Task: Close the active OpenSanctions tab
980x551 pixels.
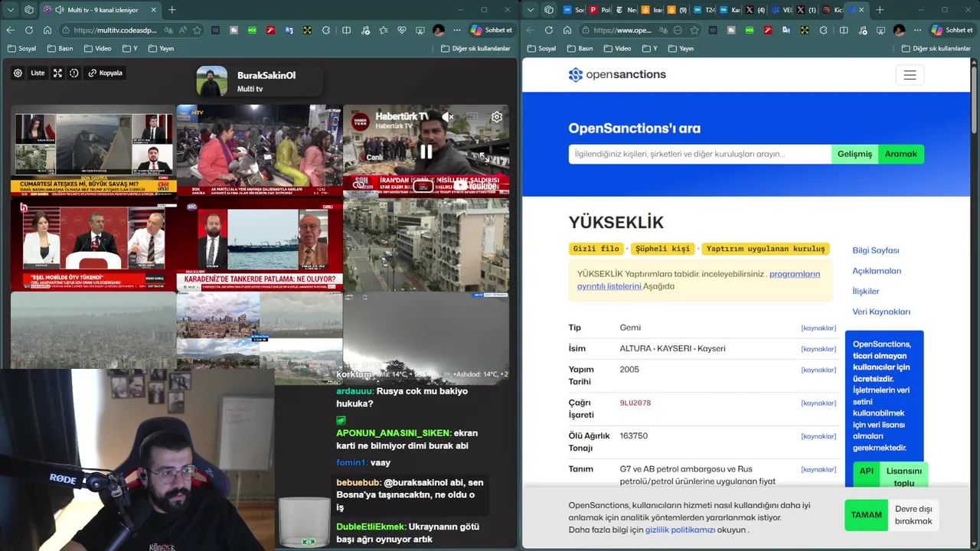Action: 861,10
